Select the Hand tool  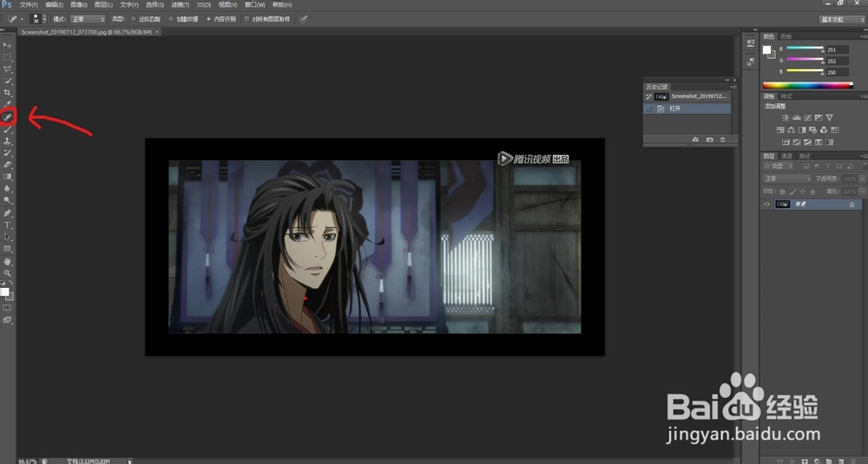7,261
